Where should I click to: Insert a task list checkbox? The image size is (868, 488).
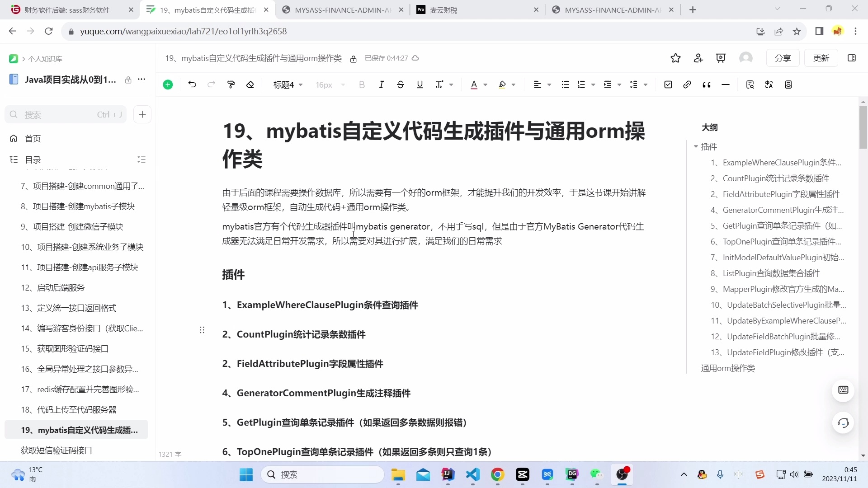pyautogui.click(x=668, y=84)
